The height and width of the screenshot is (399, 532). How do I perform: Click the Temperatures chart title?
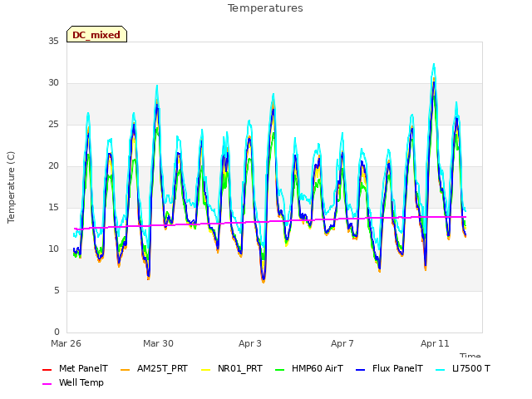[x=265, y=8]
